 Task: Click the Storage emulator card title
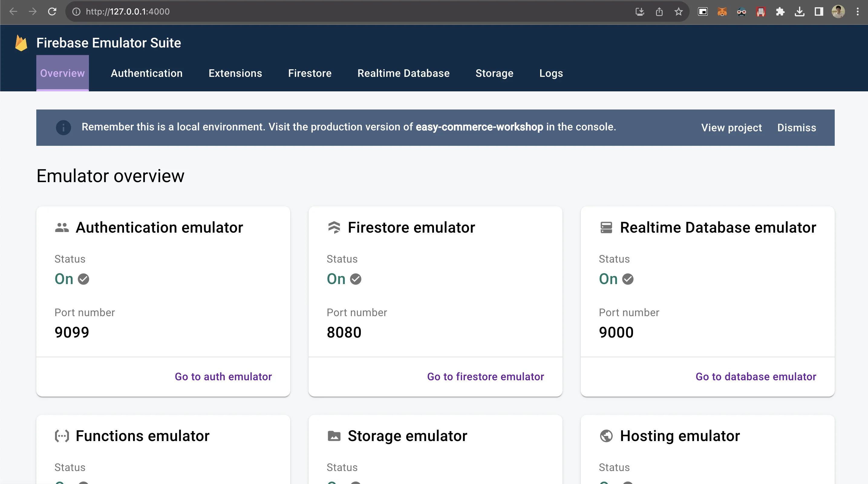coord(407,436)
